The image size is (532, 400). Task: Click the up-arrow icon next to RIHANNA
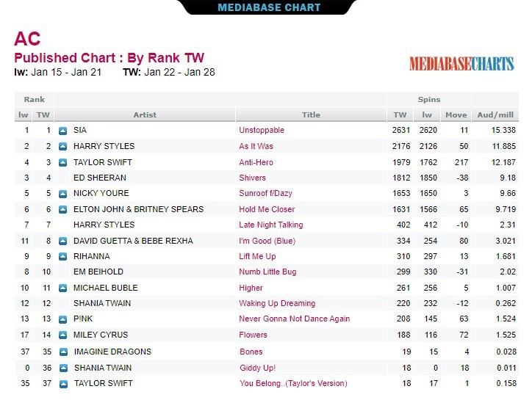[x=62, y=257]
